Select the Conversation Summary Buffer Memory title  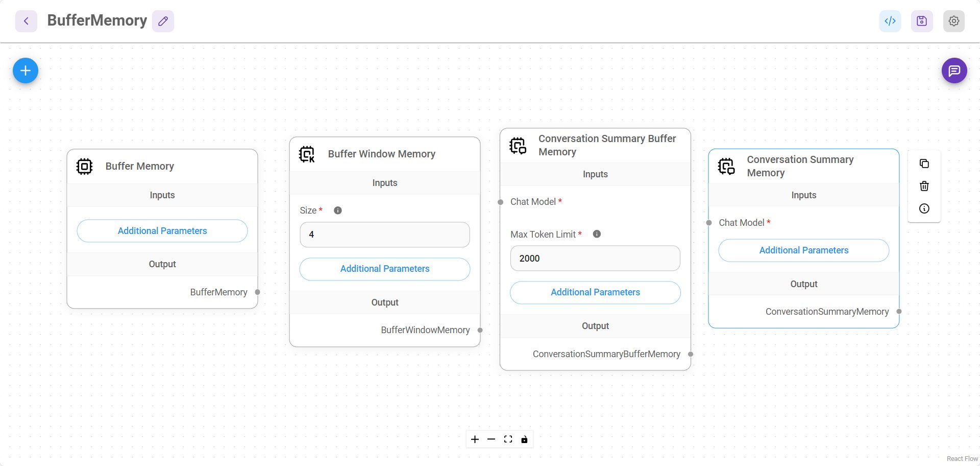pos(607,145)
